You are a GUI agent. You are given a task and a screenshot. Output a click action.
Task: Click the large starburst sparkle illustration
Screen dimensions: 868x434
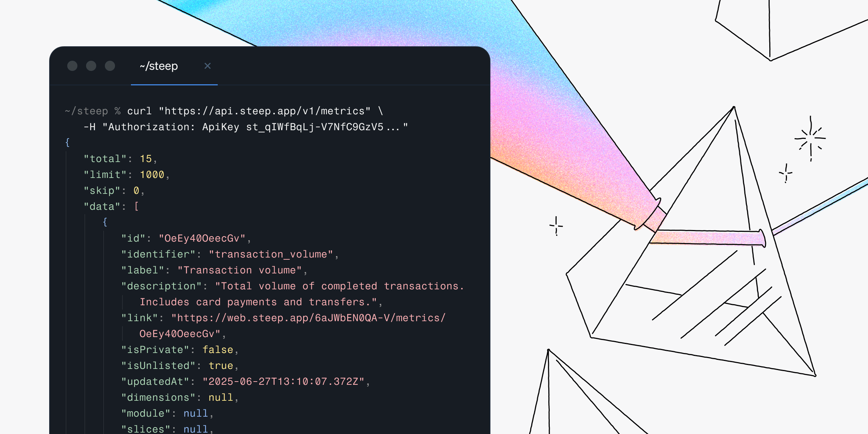pos(810,139)
